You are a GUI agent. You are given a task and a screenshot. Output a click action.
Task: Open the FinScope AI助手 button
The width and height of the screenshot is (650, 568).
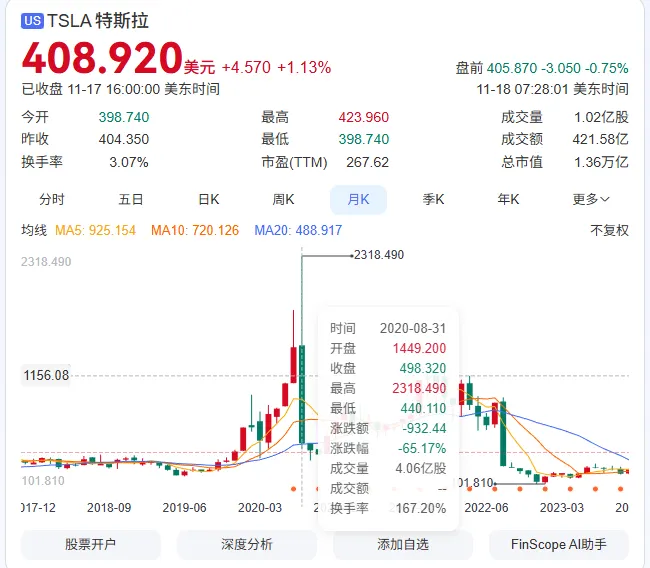coord(559,544)
